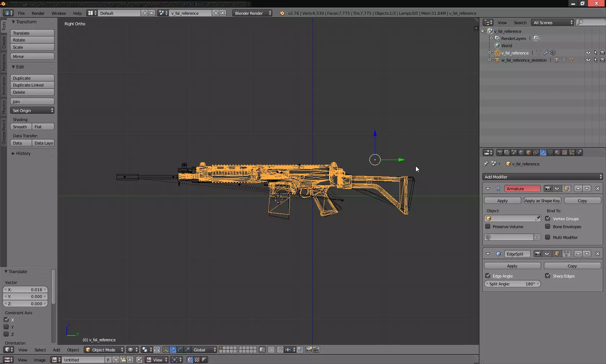Click the OpenGL render animation clapper icon
Screen dimensions: 606x364
(x=316, y=350)
